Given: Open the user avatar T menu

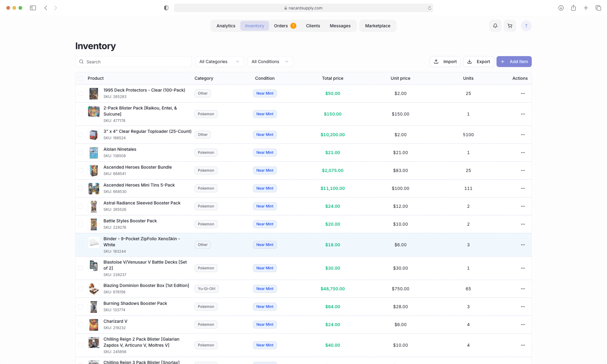Looking at the screenshot, I should point(526,26).
